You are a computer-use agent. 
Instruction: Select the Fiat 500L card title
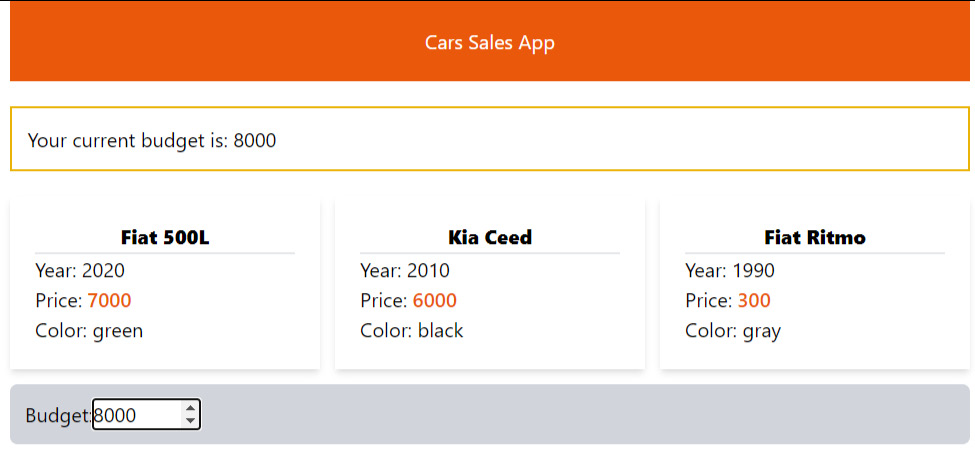point(165,237)
